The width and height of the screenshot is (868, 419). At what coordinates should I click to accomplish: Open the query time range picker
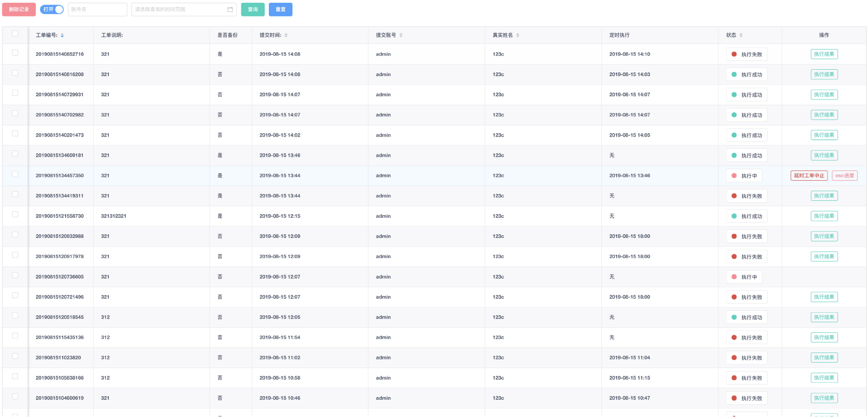(x=179, y=10)
